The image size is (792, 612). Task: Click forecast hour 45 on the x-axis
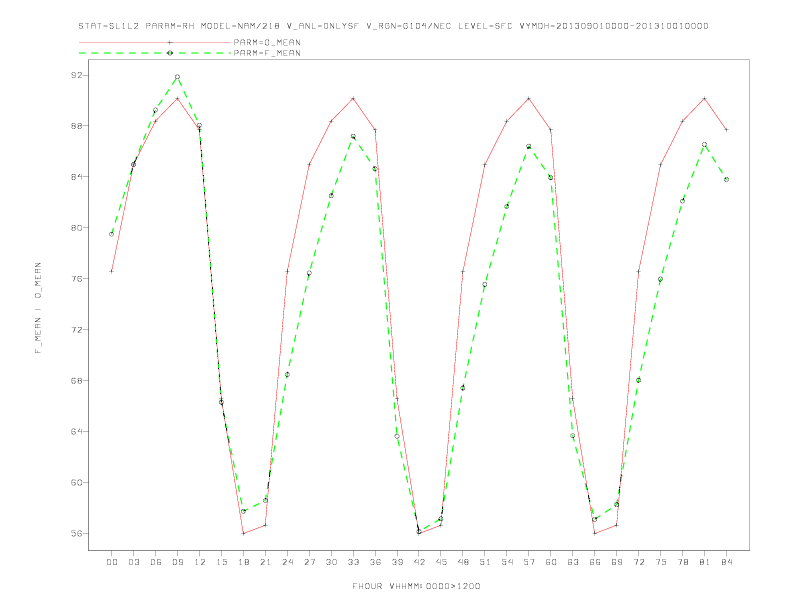tap(441, 562)
